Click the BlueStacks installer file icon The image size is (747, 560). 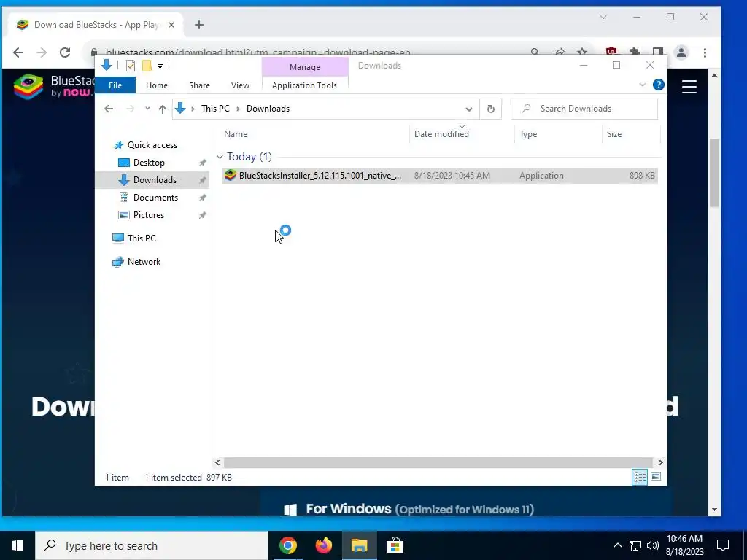pos(230,175)
